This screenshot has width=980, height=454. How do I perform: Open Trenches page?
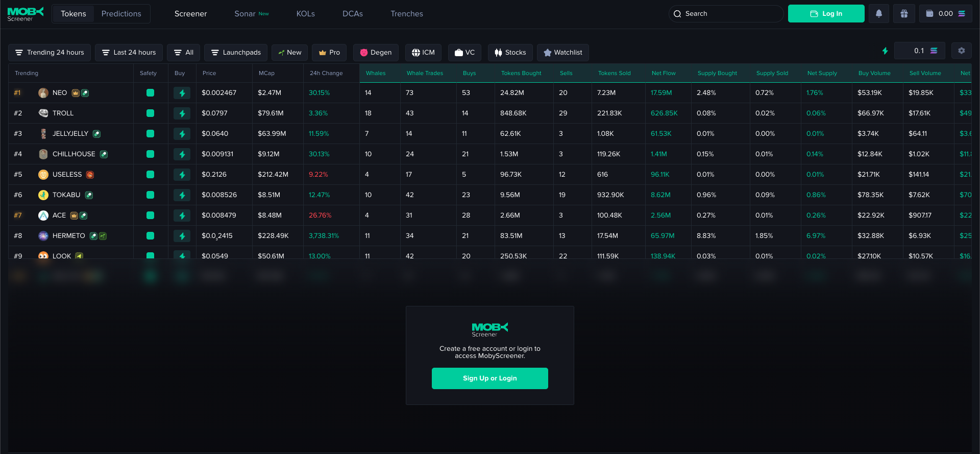coord(407,14)
